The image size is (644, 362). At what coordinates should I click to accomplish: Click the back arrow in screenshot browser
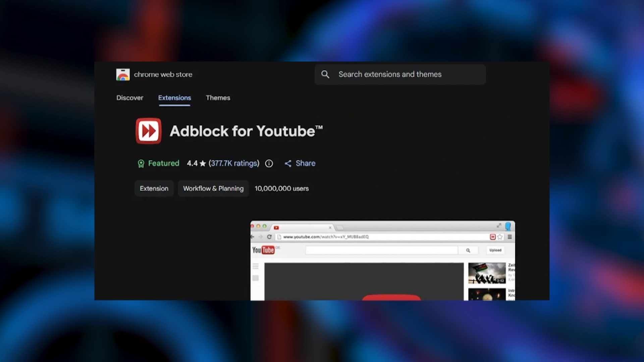[253, 237]
